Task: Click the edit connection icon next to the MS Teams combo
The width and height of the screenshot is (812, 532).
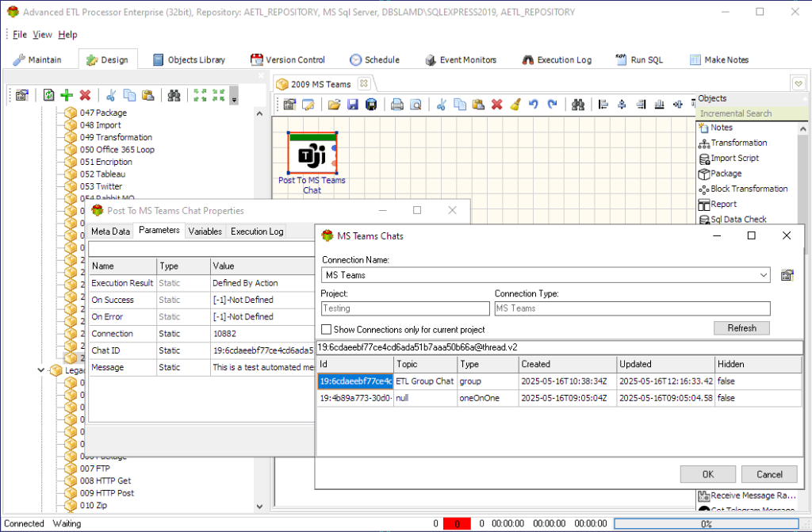Action: tap(787, 275)
